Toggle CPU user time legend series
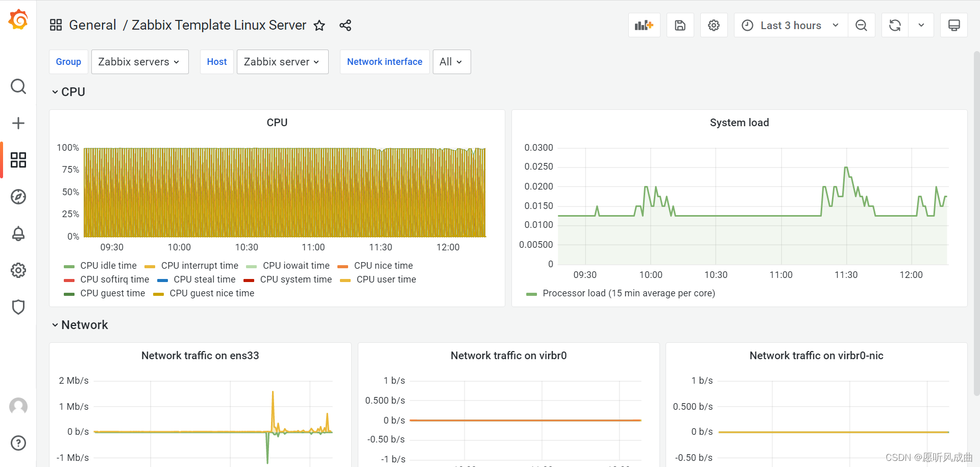The height and width of the screenshot is (467, 980). (x=386, y=279)
